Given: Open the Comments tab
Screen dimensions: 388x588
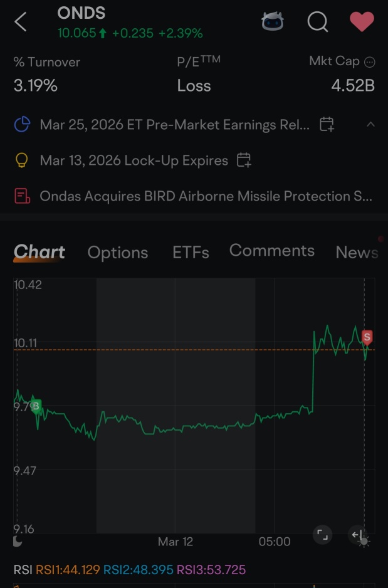Looking at the screenshot, I should [x=272, y=250].
